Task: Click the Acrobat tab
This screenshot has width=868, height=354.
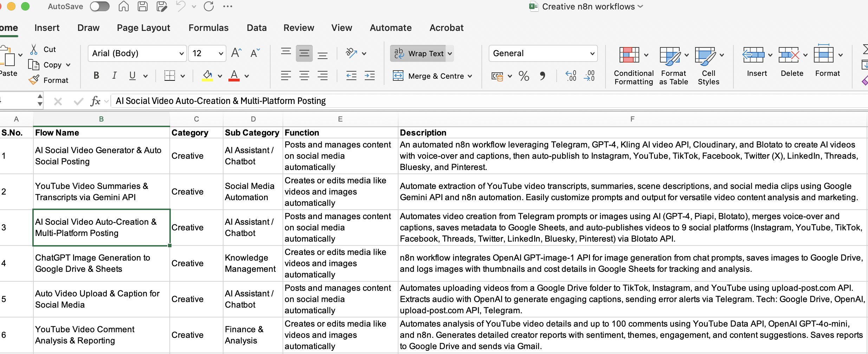Action: tap(446, 28)
